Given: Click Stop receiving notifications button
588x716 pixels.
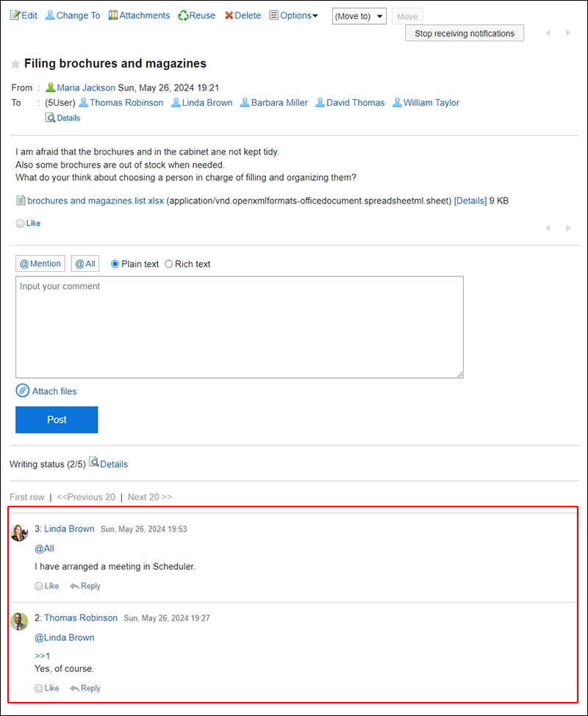Looking at the screenshot, I should [465, 33].
